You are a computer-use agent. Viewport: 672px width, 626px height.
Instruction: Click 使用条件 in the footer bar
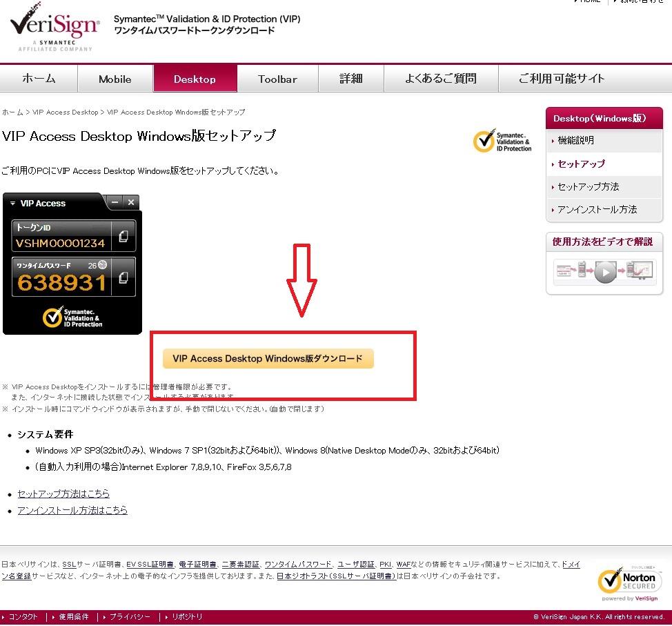[x=74, y=616]
